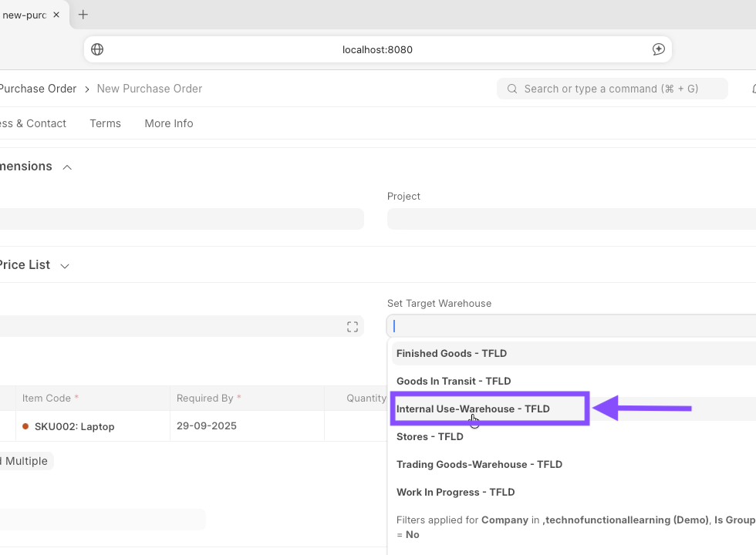Click the Add Multiple button
The width and height of the screenshot is (756, 555).
pos(26,461)
